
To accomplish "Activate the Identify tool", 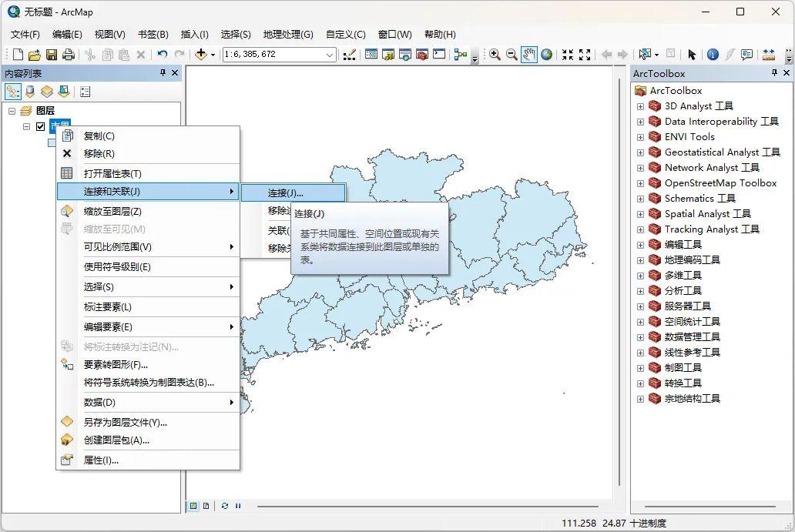I will pyautogui.click(x=713, y=54).
